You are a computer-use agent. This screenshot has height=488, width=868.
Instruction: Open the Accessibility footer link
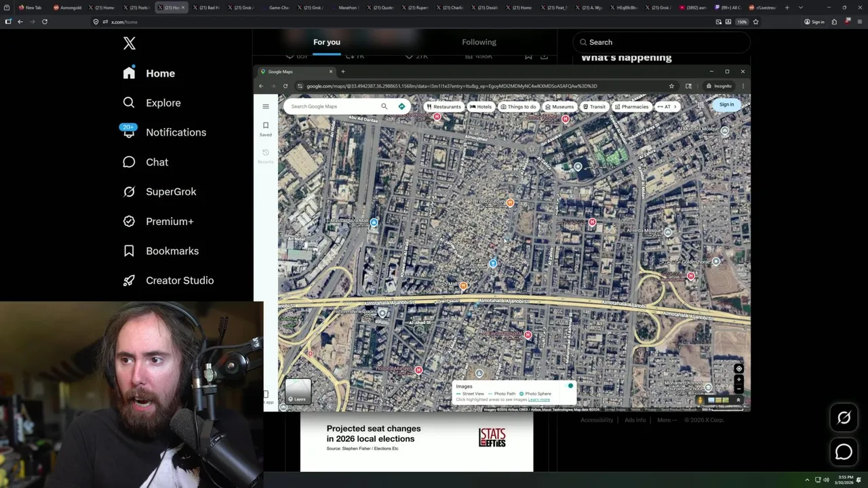coord(597,420)
